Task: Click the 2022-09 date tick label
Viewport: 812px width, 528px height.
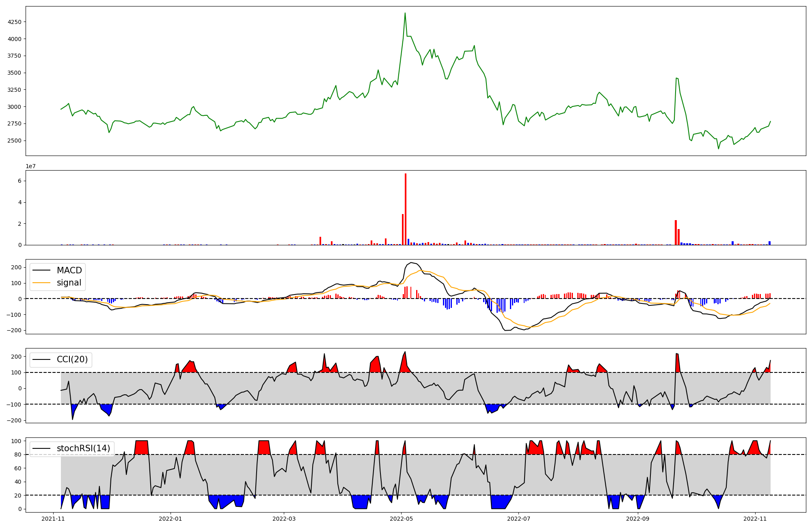Action: pyautogui.click(x=637, y=519)
